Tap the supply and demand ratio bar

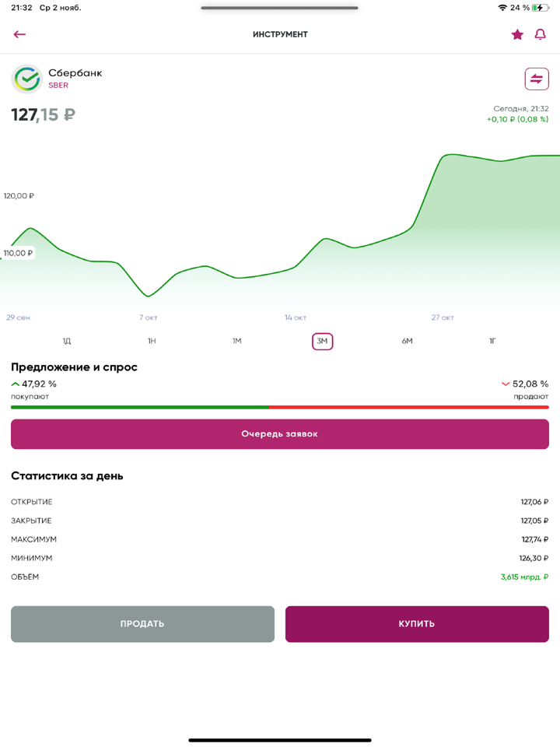pyautogui.click(x=280, y=407)
